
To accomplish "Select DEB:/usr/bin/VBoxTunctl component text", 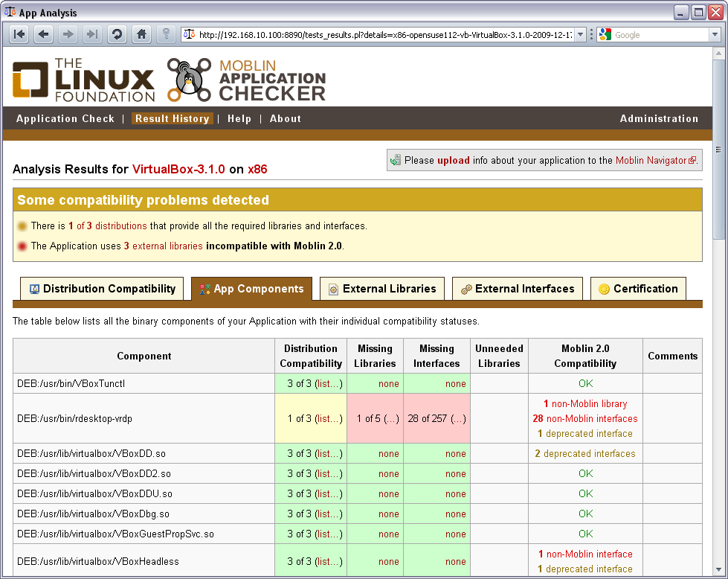I will (x=71, y=383).
